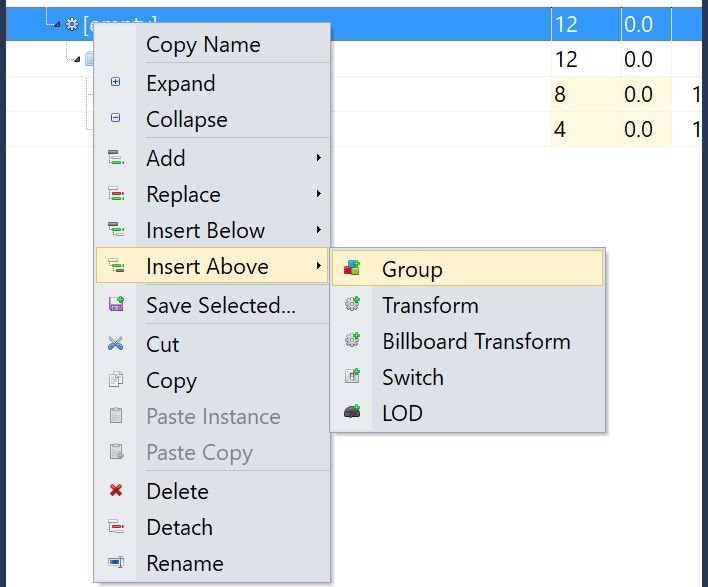The height and width of the screenshot is (587, 708).
Task: Click the LOD node icon
Action: tap(351, 413)
